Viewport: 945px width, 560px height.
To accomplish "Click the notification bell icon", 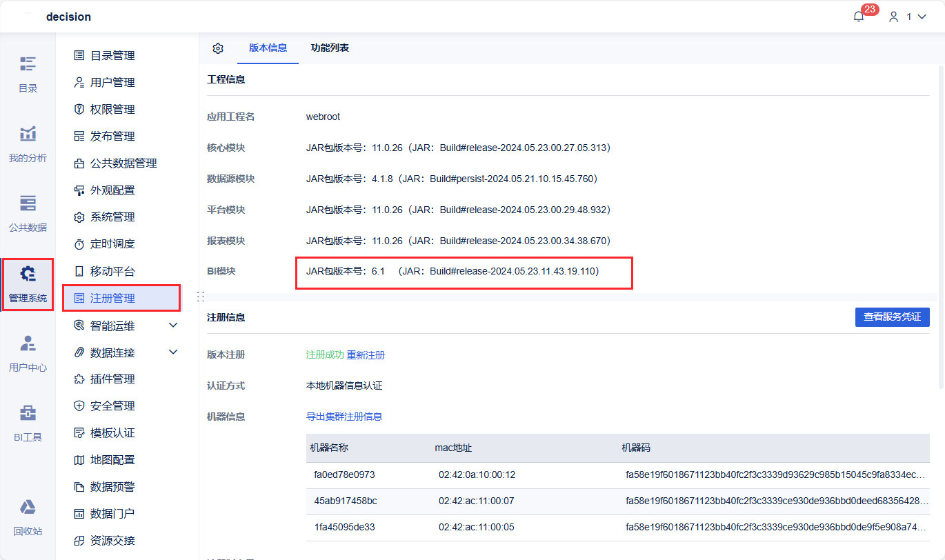I will [x=859, y=17].
